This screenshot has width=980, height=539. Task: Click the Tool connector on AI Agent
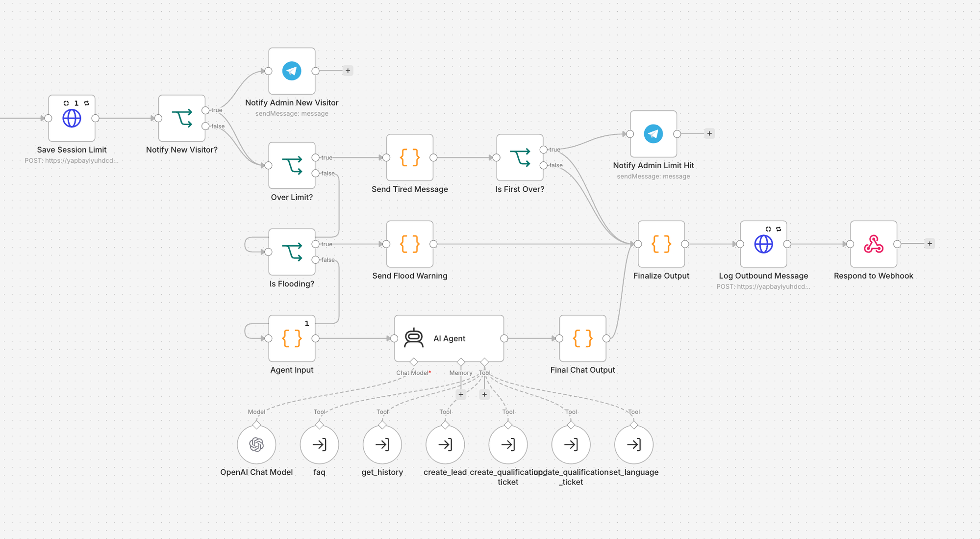pos(484,362)
